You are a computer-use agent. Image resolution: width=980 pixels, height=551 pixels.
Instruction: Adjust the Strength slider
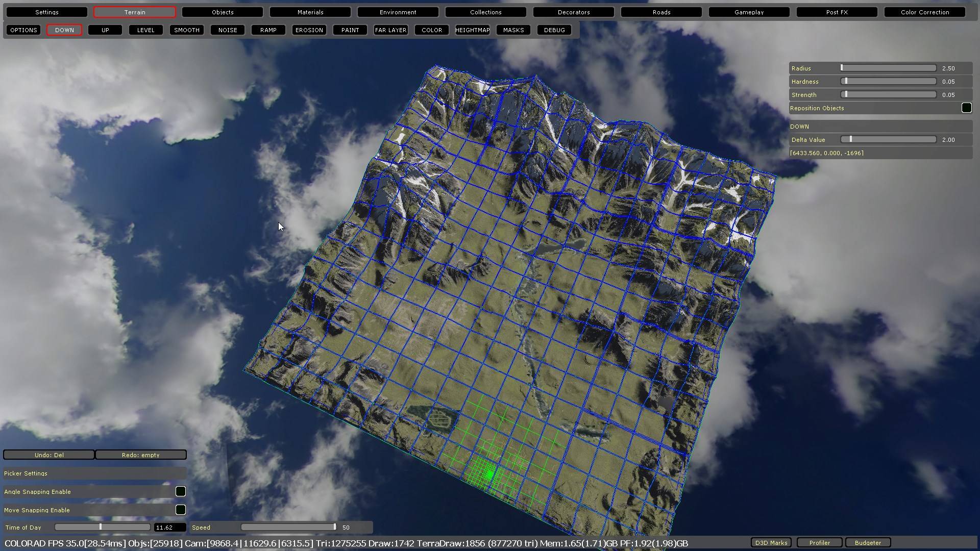pyautogui.click(x=888, y=94)
